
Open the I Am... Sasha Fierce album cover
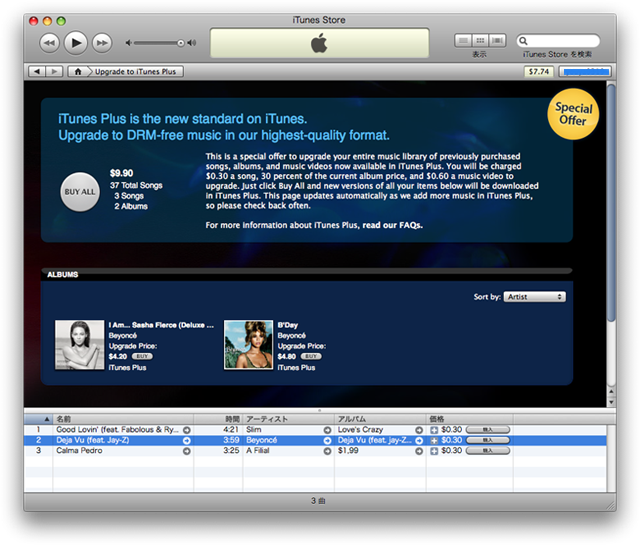(80, 345)
